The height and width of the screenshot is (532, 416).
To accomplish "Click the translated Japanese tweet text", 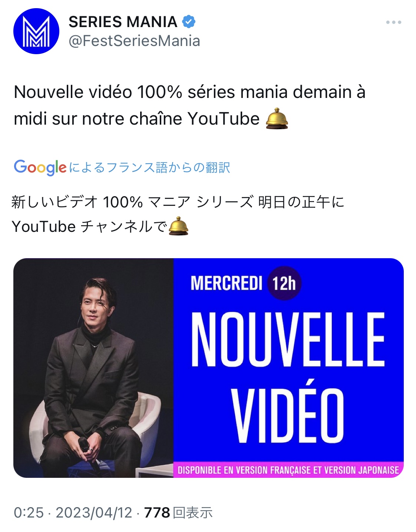I will point(178,214).
